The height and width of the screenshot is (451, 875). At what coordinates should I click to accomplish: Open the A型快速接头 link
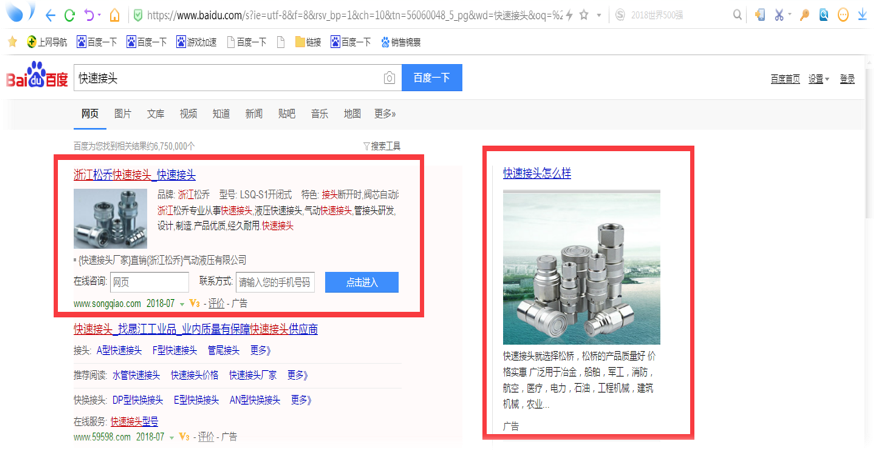pyautogui.click(x=119, y=351)
